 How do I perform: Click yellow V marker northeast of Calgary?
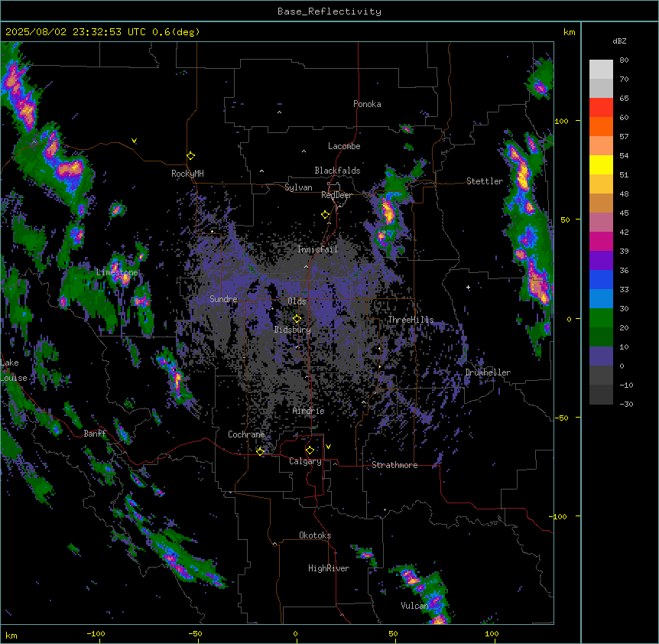click(328, 447)
